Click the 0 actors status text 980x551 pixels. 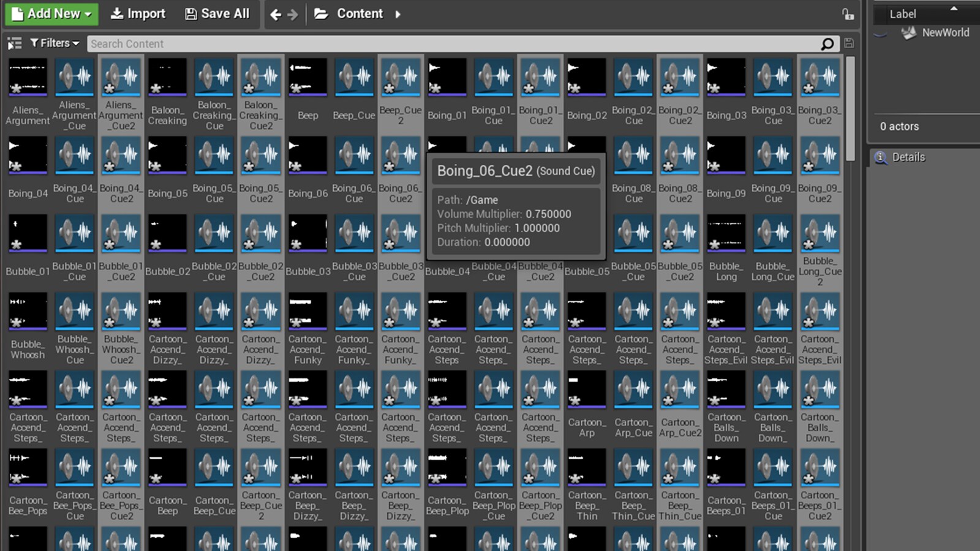tap(899, 126)
